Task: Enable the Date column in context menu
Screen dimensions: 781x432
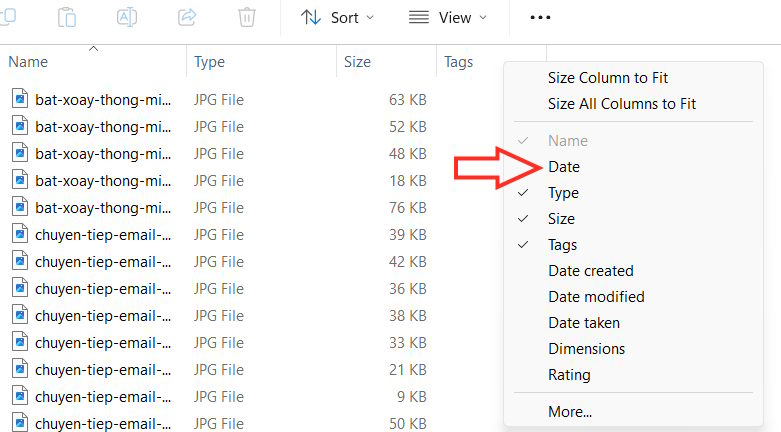Action: 564,167
